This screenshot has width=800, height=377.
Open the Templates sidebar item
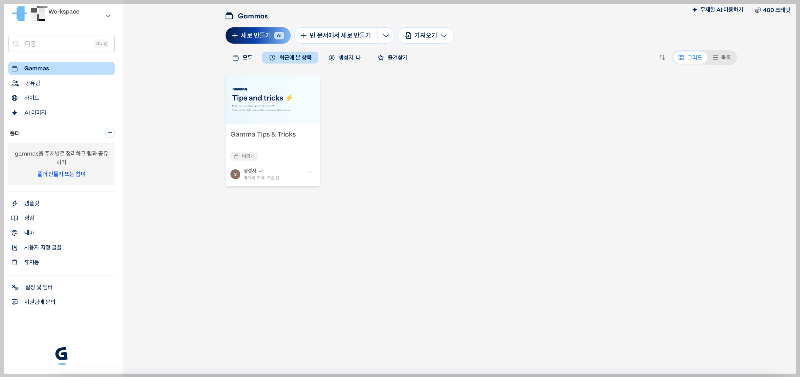coord(62,204)
